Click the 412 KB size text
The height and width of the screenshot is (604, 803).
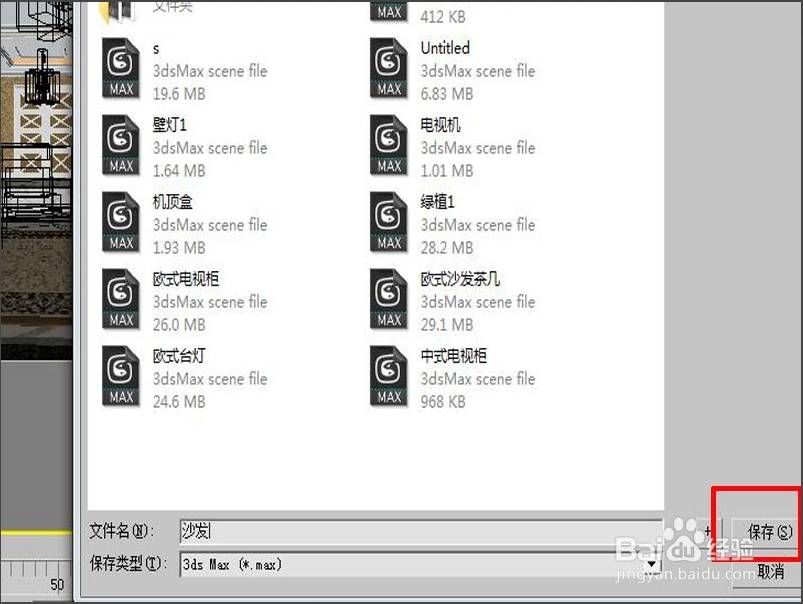pyautogui.click(x=443, y=17)
